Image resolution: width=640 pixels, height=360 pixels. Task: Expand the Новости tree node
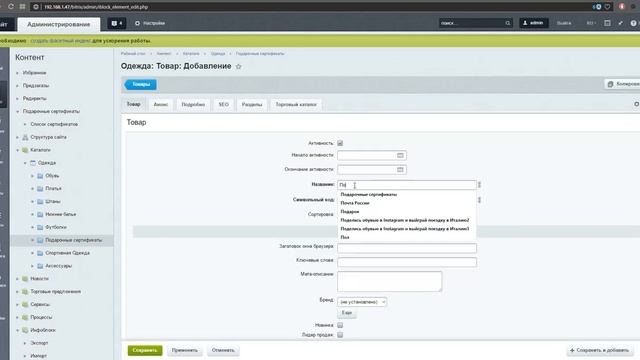(x=17, y=279)
